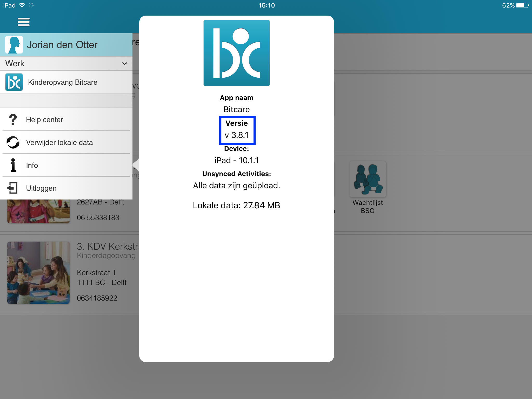Select version text v 3.8.1
This screenshot has height=399, width=532.
click(237, 135)
